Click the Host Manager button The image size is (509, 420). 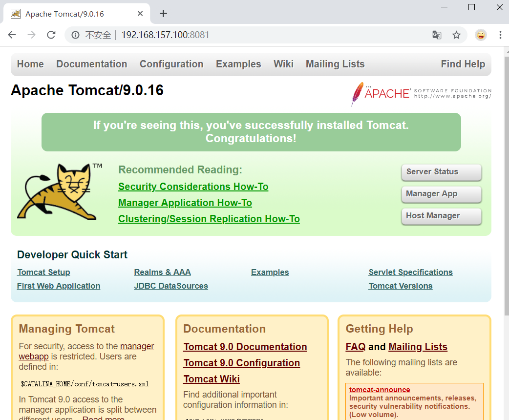tap(442, 216)
